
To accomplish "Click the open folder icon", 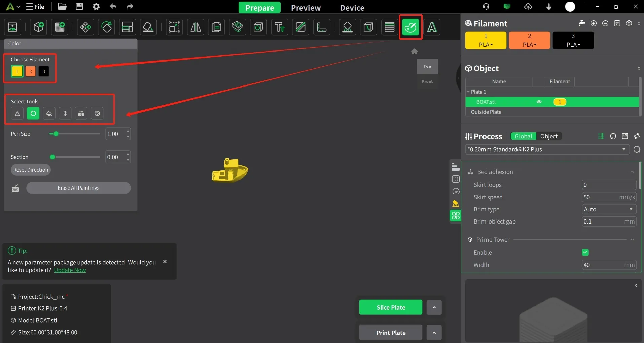I will pos(62,7).
